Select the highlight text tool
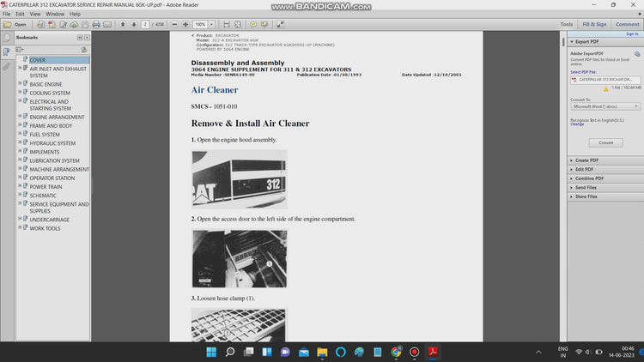 pyautogui.click(x=264, y=25)
